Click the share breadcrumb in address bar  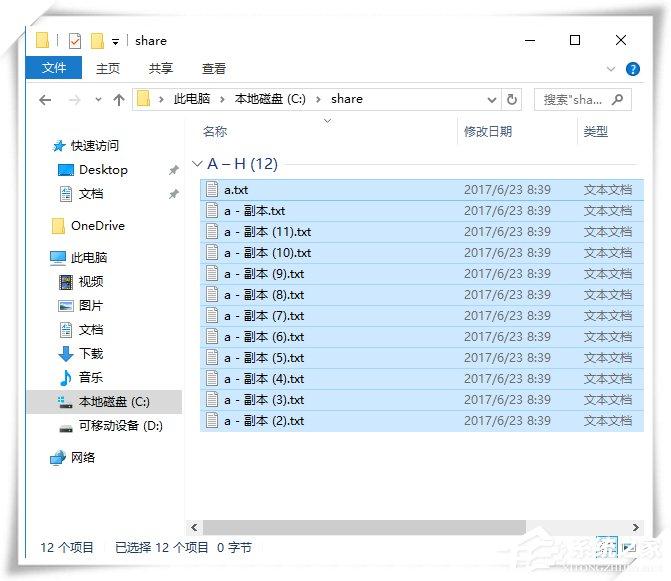[347, 99]
